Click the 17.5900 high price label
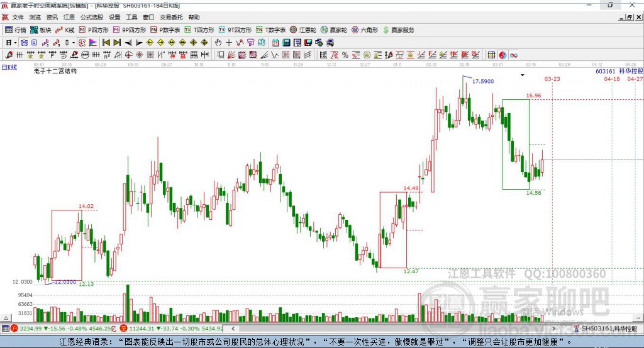 click(482, 81)
